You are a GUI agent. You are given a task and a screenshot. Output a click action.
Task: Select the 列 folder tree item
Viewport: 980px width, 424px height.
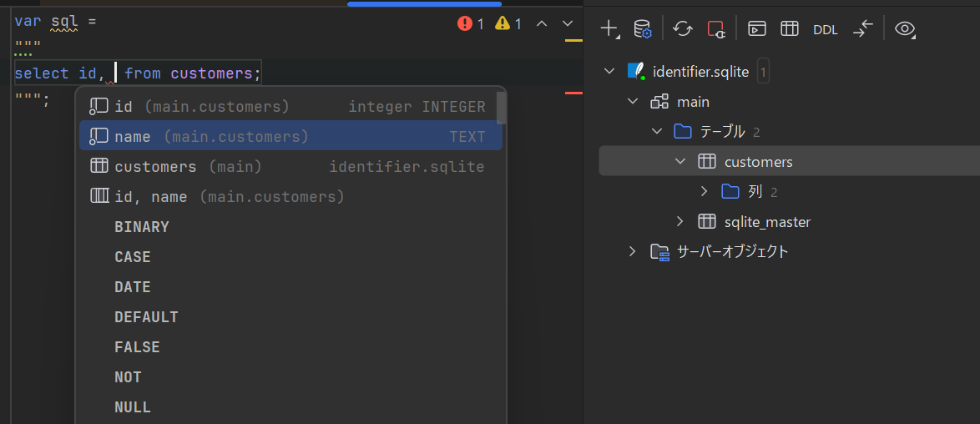pos(755,191)
